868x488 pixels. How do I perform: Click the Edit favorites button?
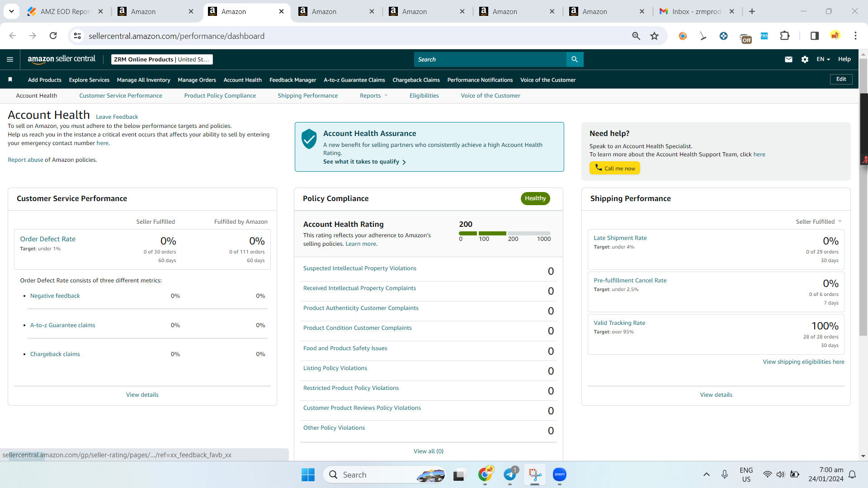click(841, 79)
